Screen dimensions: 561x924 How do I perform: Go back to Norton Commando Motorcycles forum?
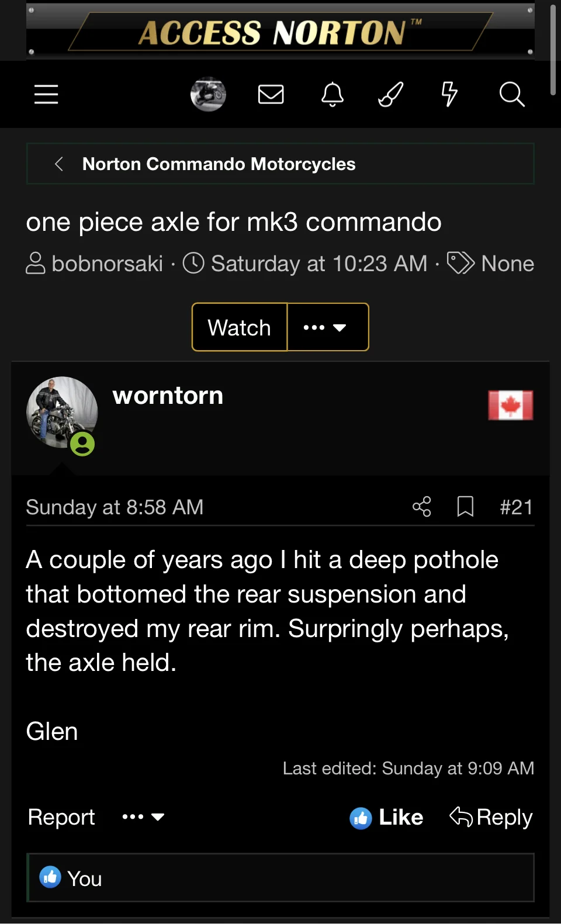pos(219,164)
